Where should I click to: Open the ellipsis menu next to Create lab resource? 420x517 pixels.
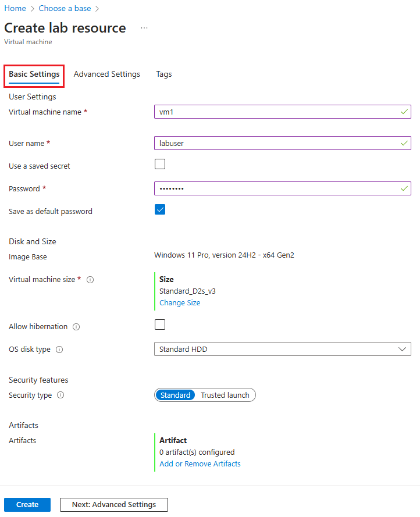click(x=144, y=28)
